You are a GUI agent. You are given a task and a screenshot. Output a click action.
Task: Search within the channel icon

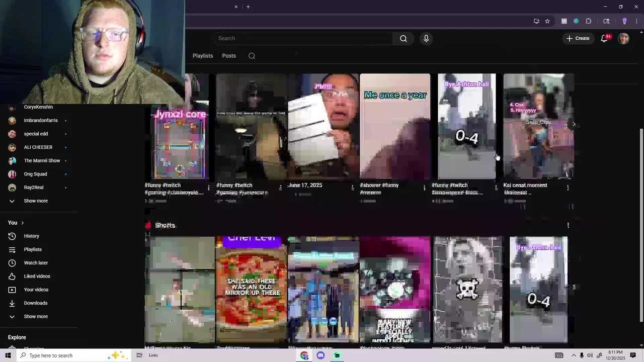(x=252, y=56)
